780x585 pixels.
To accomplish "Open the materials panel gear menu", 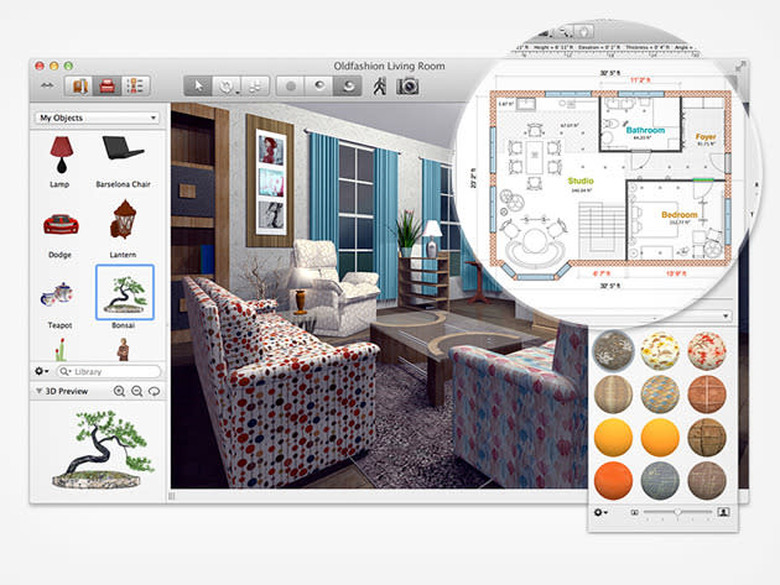I will [600, 512].
